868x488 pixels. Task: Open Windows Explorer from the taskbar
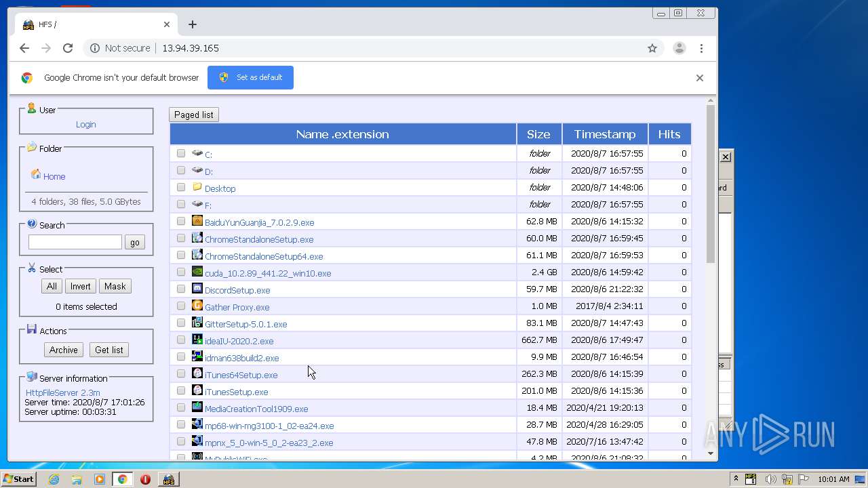pos(77,479)
